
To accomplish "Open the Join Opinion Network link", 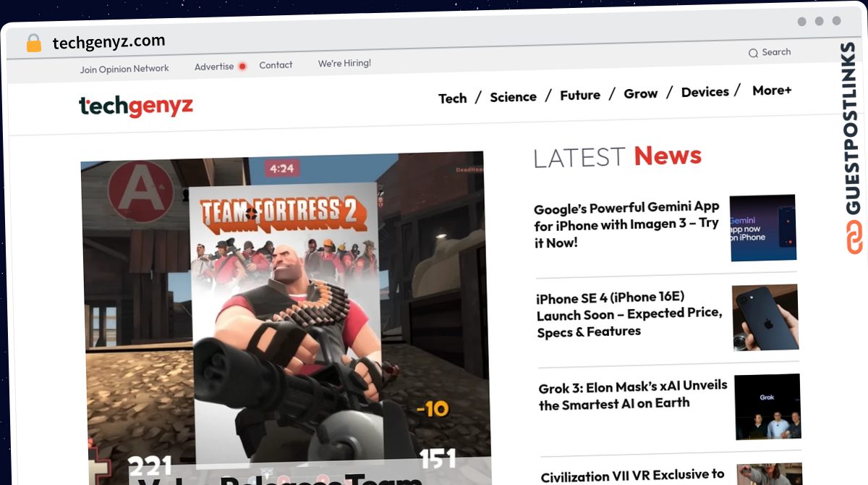I will coord(124,69).
